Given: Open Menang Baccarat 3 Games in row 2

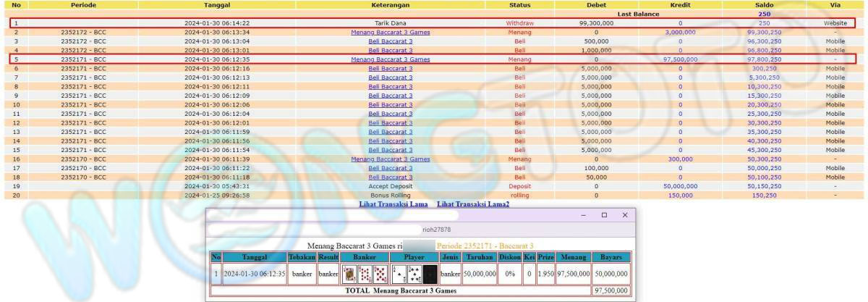Looking at the screenshot, I should tap(390, 33).
